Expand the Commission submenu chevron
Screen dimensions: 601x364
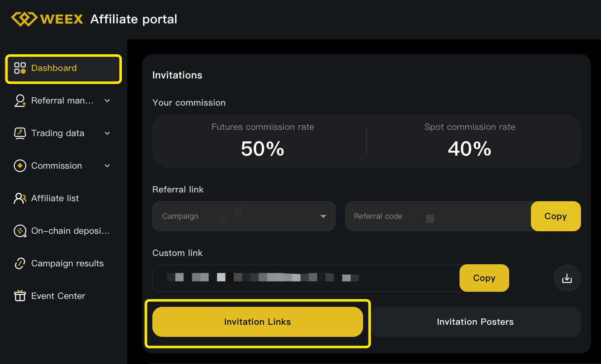coord(107,166)
